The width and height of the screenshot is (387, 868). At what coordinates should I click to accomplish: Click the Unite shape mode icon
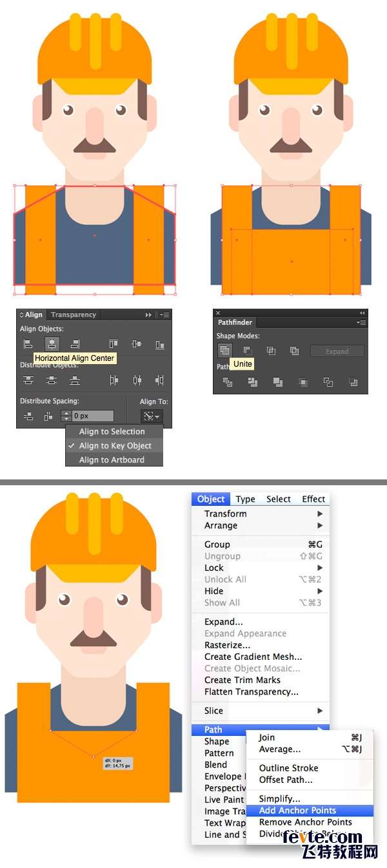pos(224,351)
